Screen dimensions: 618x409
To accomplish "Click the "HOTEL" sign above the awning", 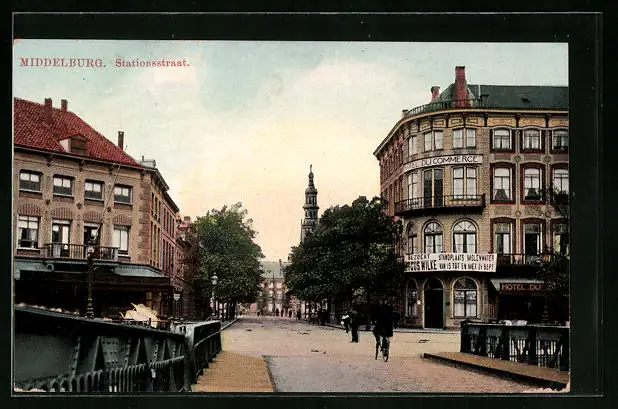I will coord(520,286).
